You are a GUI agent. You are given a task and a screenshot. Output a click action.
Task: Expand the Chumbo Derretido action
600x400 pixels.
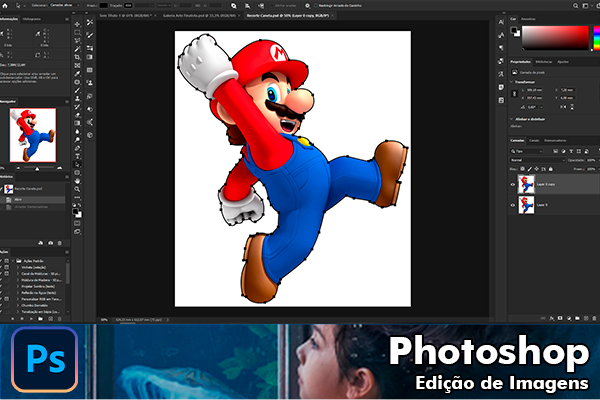pos(18,305)
